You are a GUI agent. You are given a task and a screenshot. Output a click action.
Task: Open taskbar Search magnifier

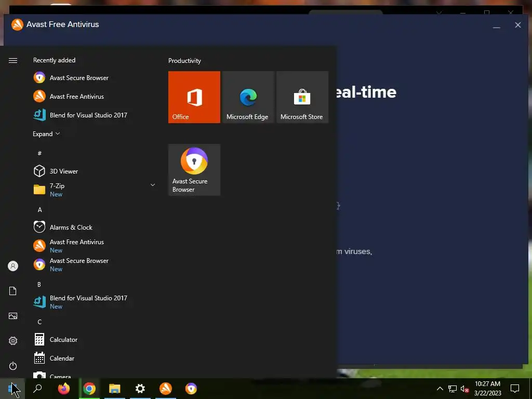[x=37, y=389]
